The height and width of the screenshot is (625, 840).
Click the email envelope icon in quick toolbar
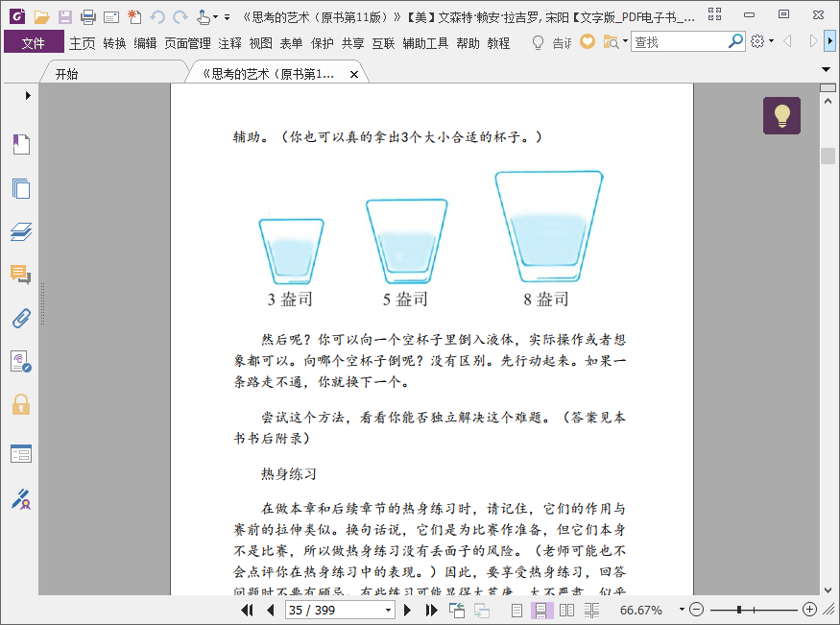point(111,17)
